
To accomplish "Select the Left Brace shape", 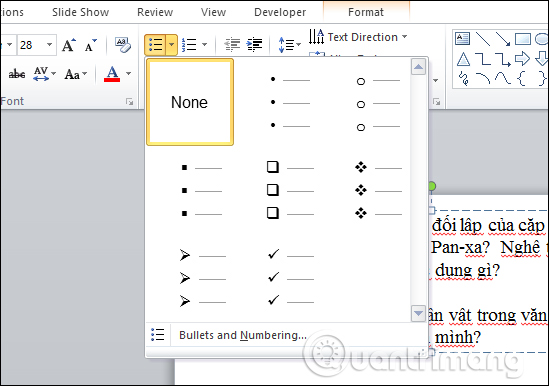I will tap(521, 78).
